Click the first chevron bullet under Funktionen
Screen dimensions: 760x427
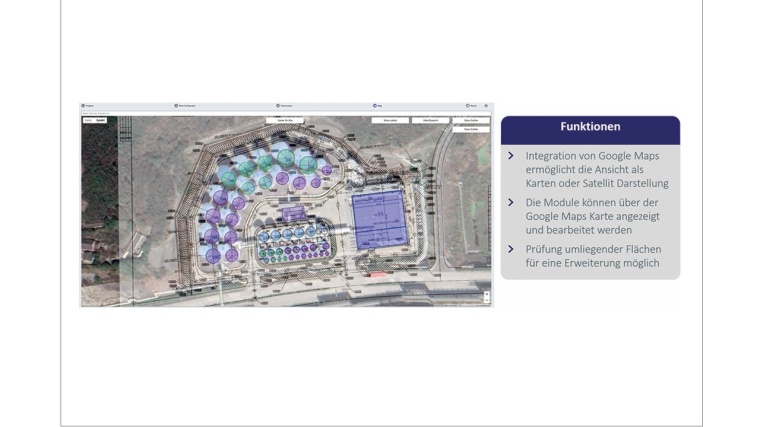(511, 156)
